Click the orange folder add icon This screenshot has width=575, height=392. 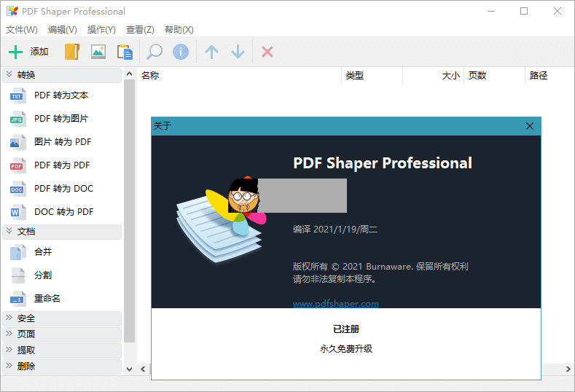point(72,52)
